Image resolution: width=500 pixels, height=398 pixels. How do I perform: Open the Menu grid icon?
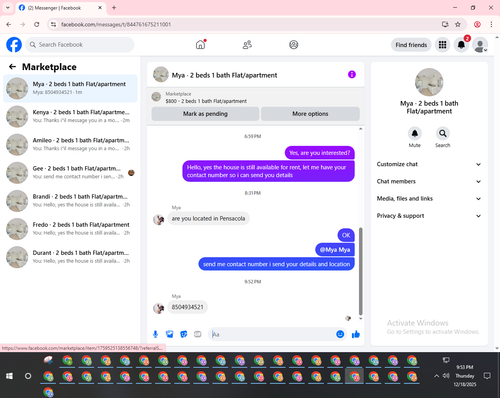coord(442,45)
